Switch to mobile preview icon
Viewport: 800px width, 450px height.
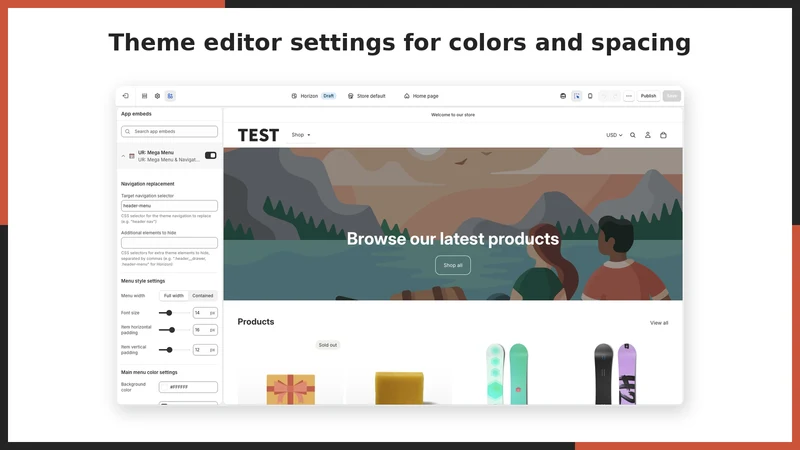coord(590,96)
